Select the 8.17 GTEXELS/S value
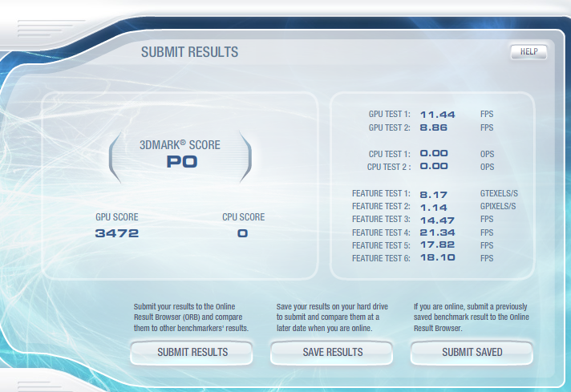The height and width of the screenshot is (392, 571). click(433, 195)
